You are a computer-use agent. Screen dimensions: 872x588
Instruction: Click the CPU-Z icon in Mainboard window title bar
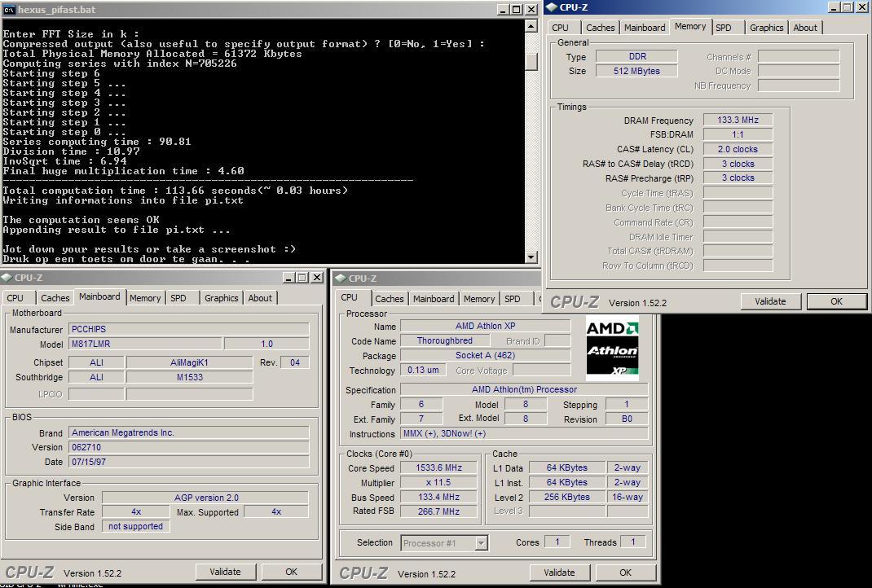7,278
